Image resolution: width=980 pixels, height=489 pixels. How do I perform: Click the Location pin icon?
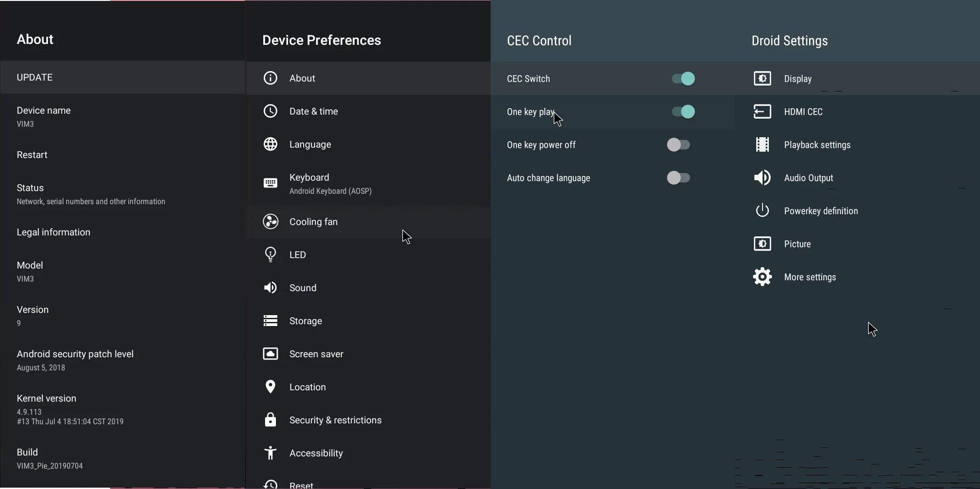[x=270, y=387]
